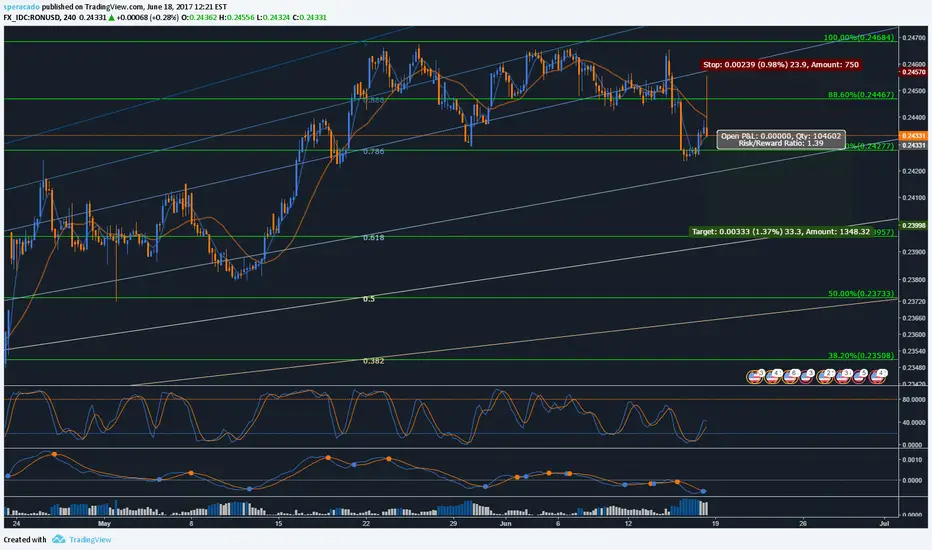Select the 100.00%(0.24684) Fibonacci label
Viewport: 932px width, 550px height.
[858, 37]
